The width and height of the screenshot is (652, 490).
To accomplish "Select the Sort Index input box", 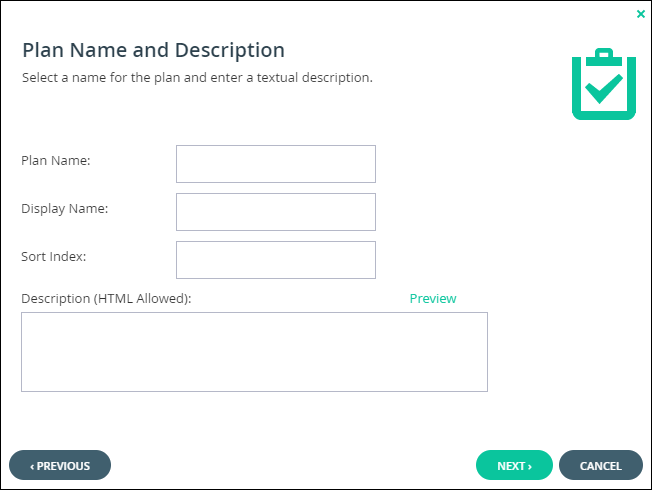I will (x=276, y=260).
